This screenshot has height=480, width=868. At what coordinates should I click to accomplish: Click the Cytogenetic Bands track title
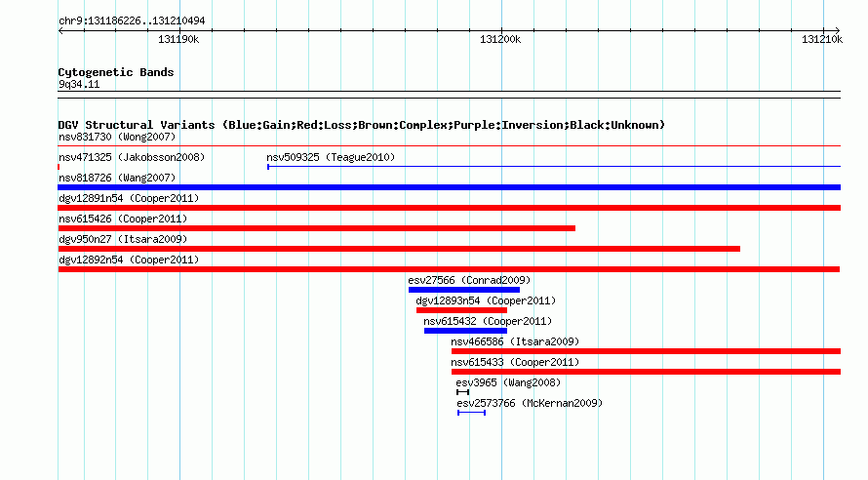(x=116, y=72)
